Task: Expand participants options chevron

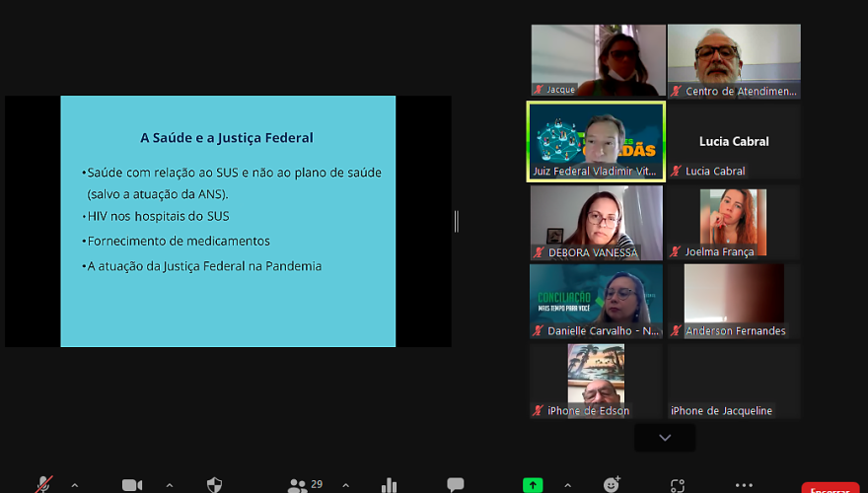Action: click(345, 485)
